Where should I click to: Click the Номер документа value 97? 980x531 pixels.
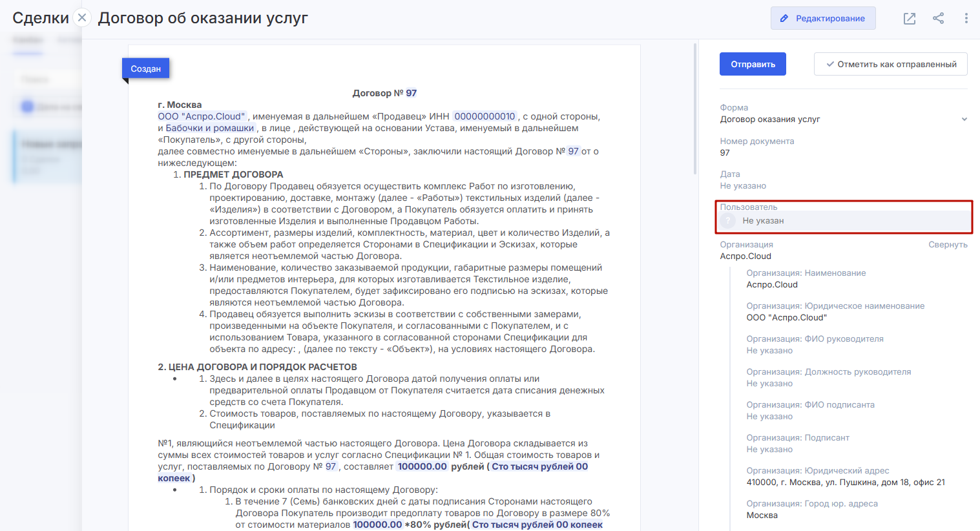(x=725, y=152)
